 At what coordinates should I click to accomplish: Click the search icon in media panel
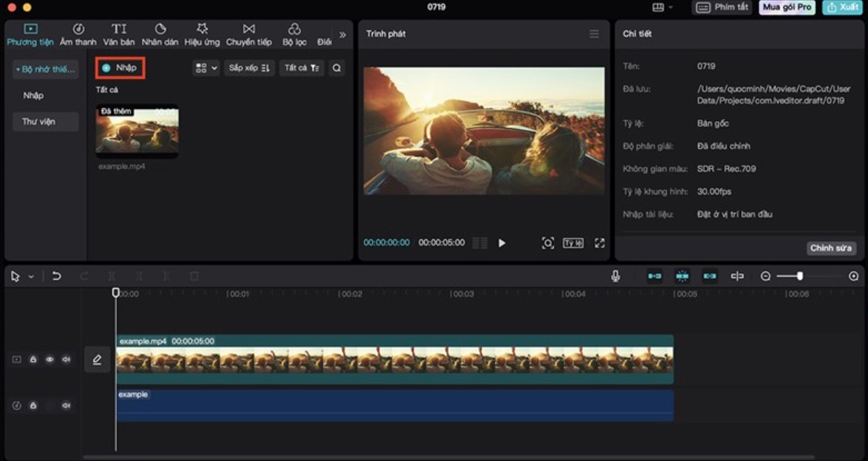coord(336,68)
